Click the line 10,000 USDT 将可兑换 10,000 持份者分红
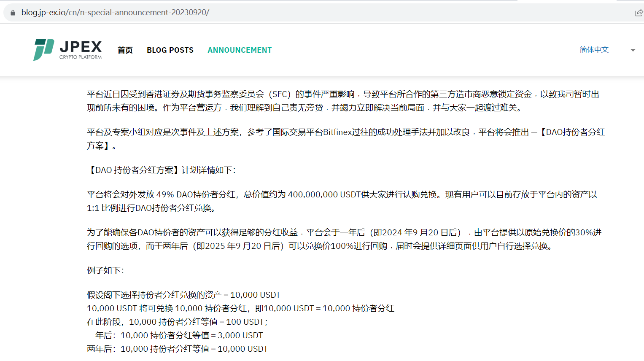Image resolution: width=644 pixels, height=361 pixels. coord(240,308)
